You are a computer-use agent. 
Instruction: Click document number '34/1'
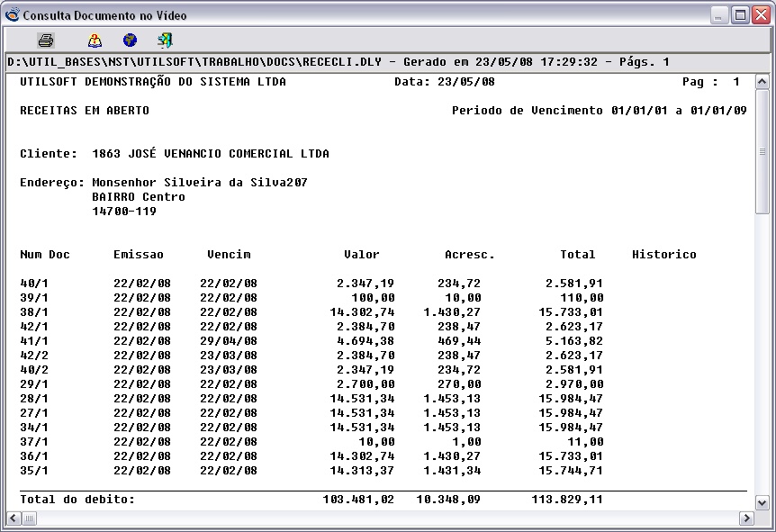34,427
